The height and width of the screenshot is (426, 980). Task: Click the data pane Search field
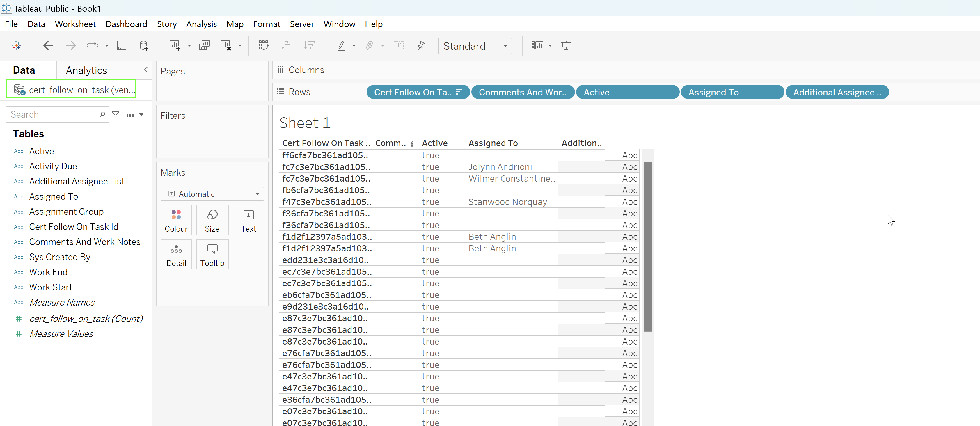point(53,114)
